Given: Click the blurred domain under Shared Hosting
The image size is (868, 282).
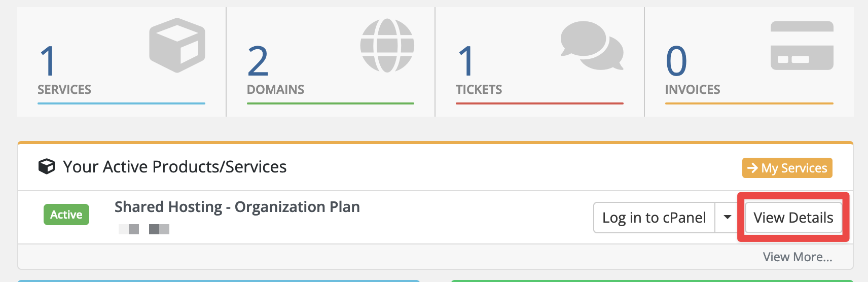Looking at the screenshot, I should pos(144,229).
